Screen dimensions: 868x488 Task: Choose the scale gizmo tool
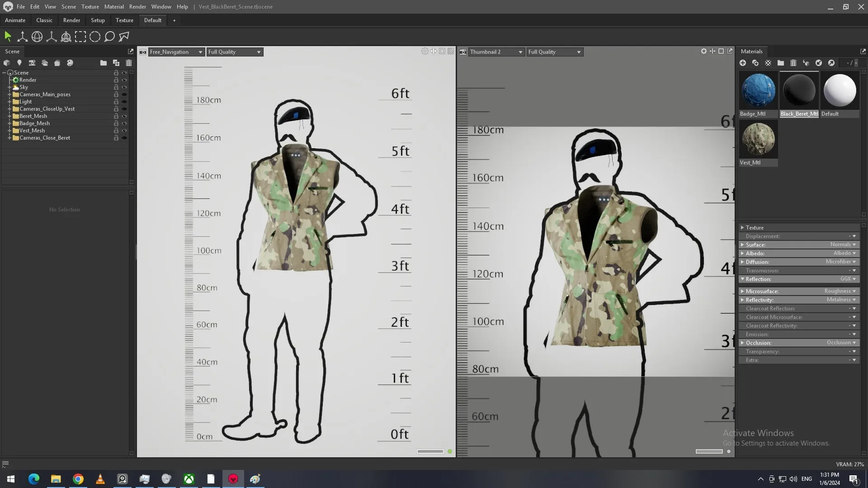click(x=52, y=37)
